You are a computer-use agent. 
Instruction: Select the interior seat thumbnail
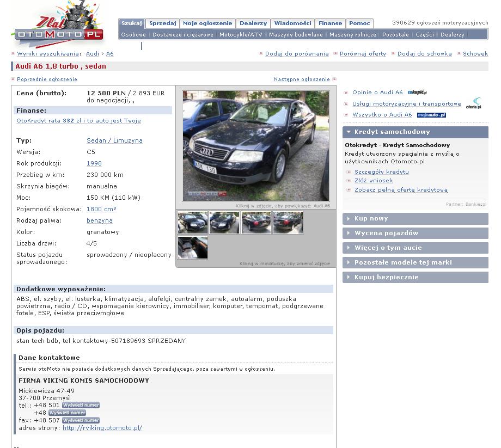192,248
